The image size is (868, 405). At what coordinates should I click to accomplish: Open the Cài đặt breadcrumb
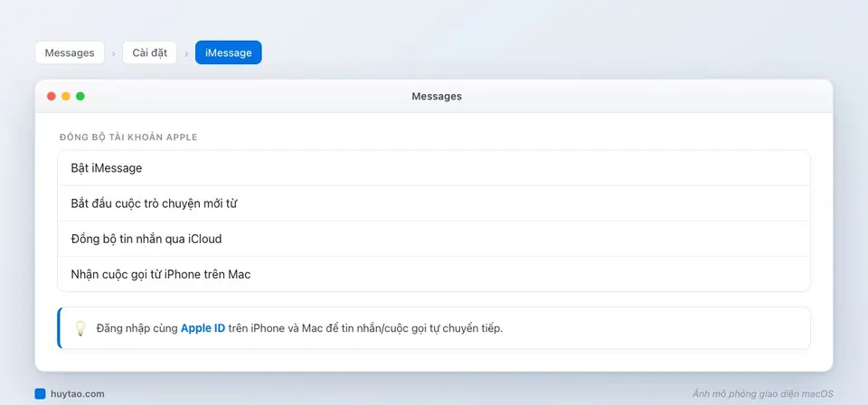tap(149, 53)
